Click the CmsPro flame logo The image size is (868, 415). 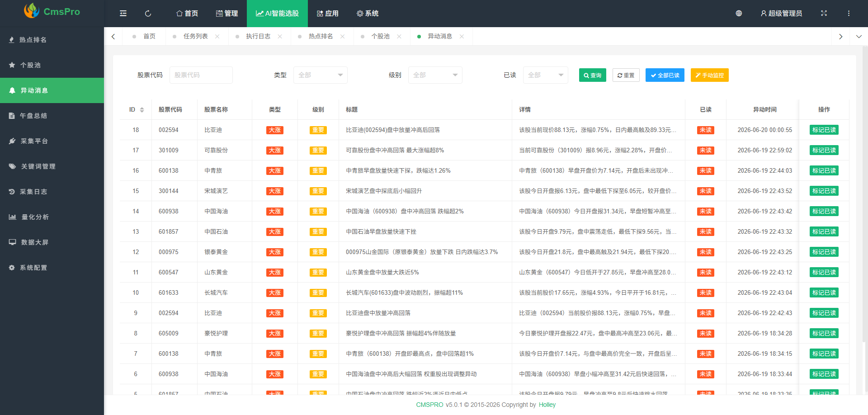coord(32,11)
